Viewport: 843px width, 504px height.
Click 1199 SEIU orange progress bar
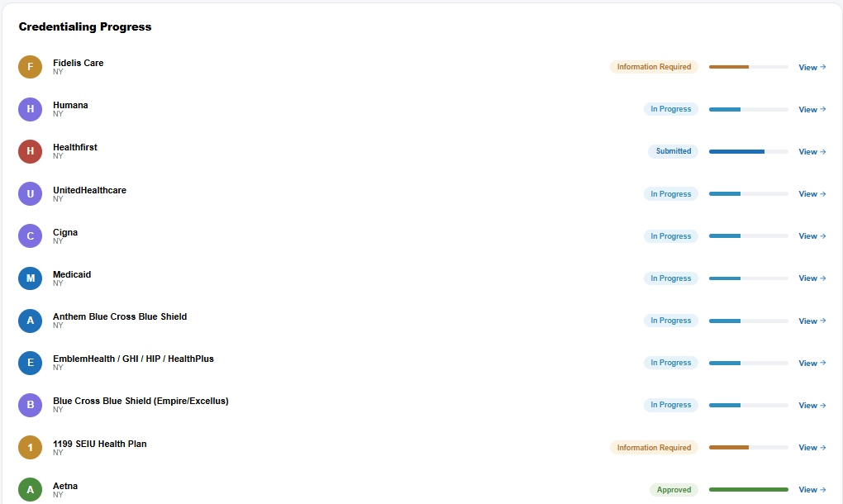tap(749, 448)
